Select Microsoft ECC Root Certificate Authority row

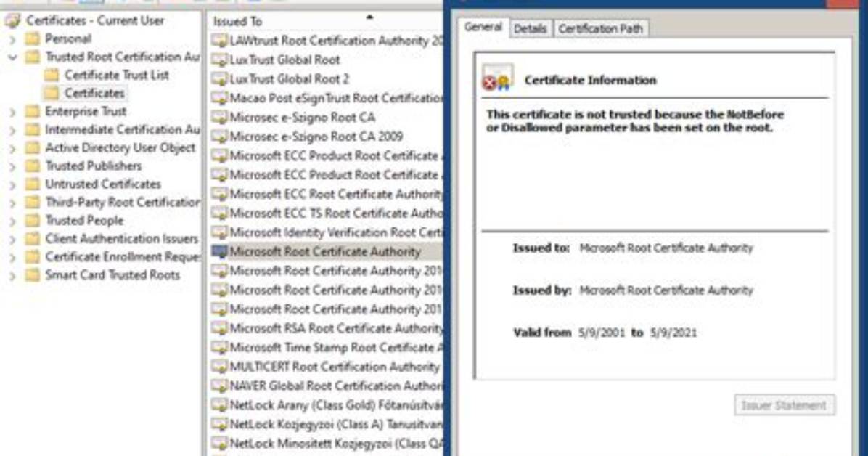pyautogui.click(x=327, y=194)
